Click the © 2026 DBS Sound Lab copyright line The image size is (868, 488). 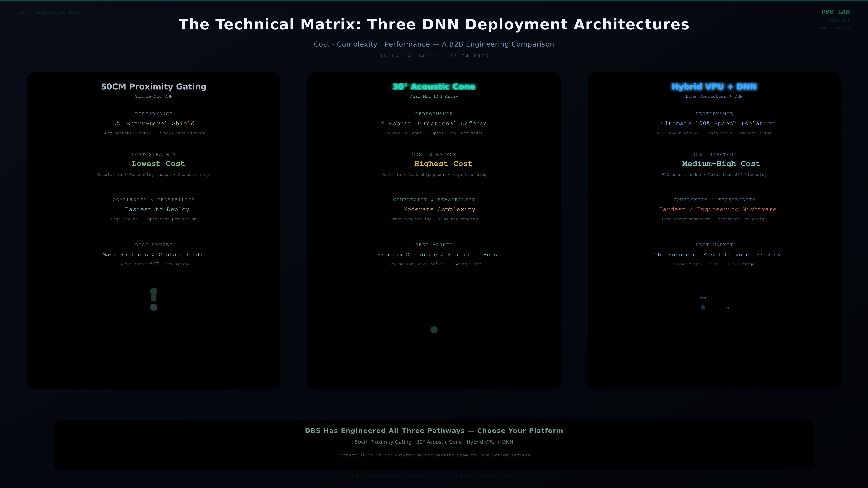(x=434, y=476)
